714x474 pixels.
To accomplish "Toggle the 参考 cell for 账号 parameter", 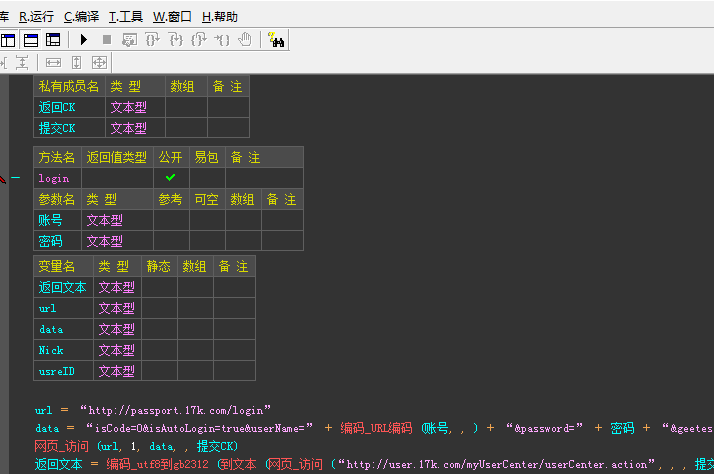I will click(171, 220).
